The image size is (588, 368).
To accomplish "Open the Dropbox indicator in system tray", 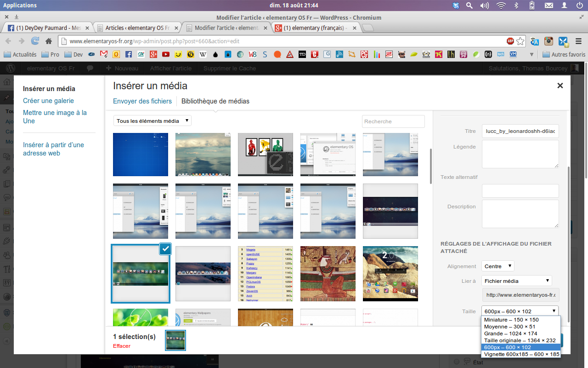I will 456,6.
